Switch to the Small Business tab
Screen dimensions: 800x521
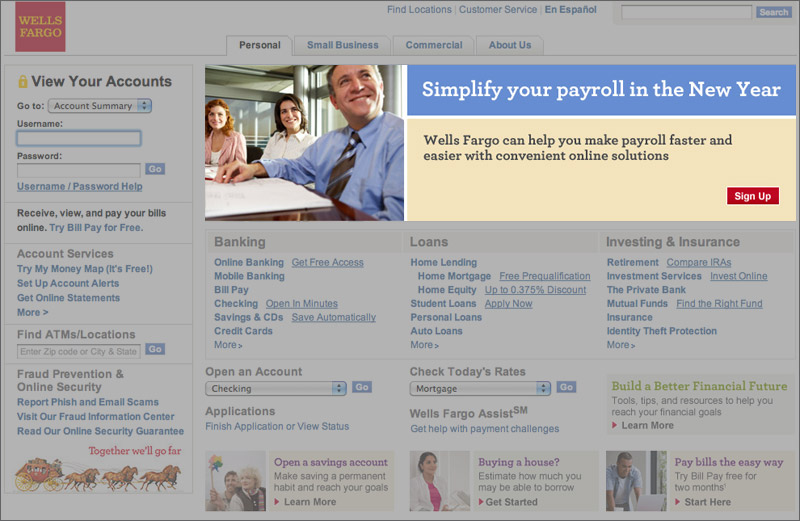(x=342, y=45)
